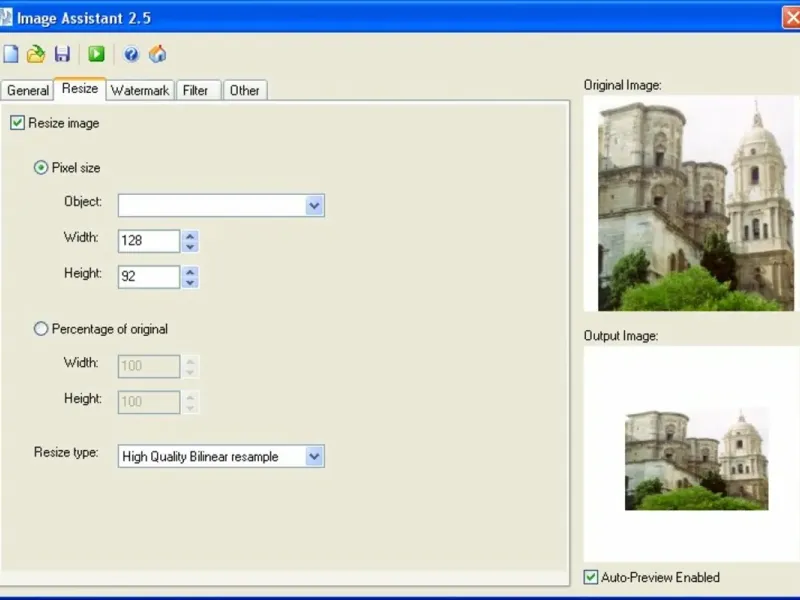This screenshot has height=600, width=800.
Task: Click the pixel Width field showing 128
Action: coord(149,241)
